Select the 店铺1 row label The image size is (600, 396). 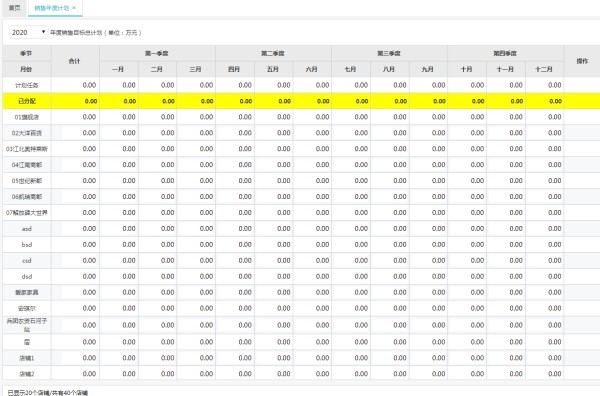coord(27,358)
